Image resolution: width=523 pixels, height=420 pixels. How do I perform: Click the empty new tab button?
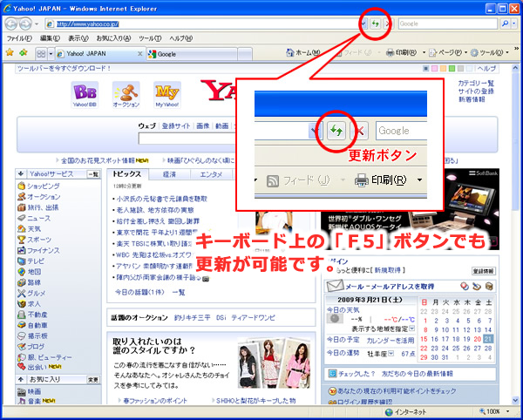pyautogui.click(x=245, y=54)
